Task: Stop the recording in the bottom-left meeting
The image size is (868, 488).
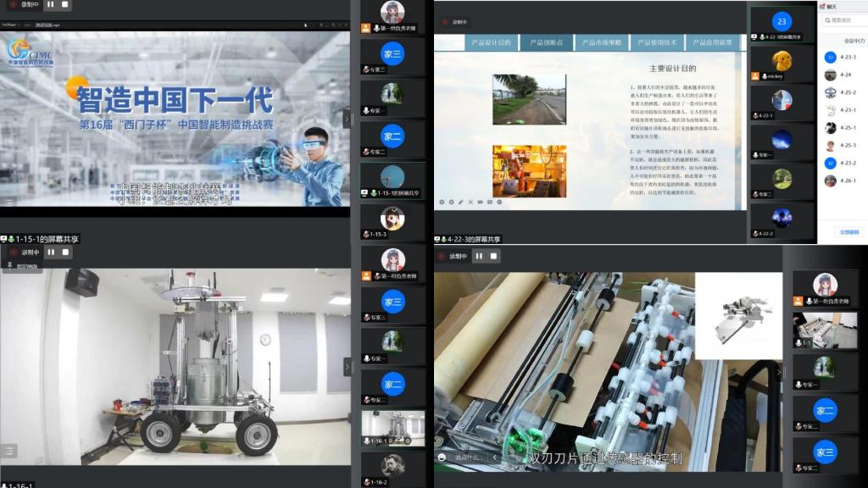Action: 65,252
